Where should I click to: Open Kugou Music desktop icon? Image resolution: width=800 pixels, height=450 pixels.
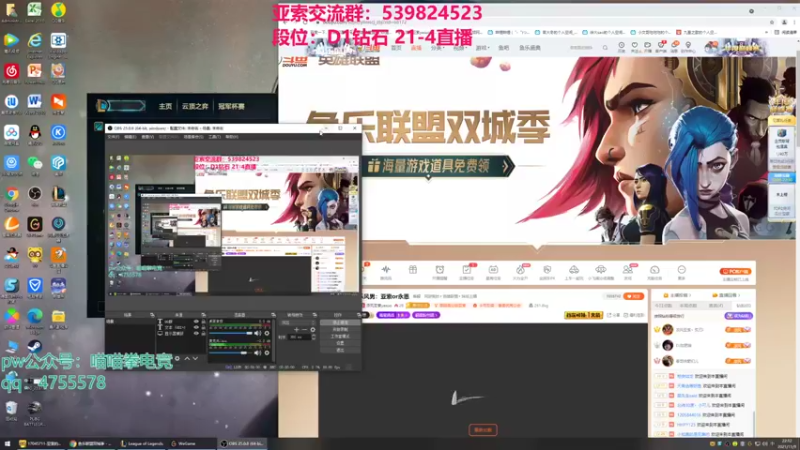tap(58, 133)
